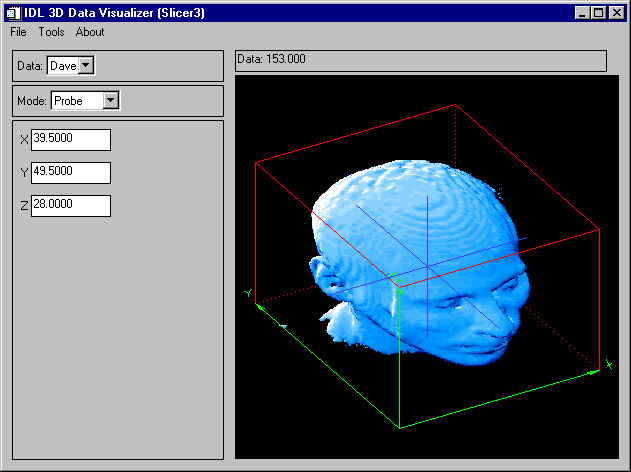This screenshot has width=631, height=472.
Task: Click the Y coordinate field showing 49.5000
Action: 70,173
